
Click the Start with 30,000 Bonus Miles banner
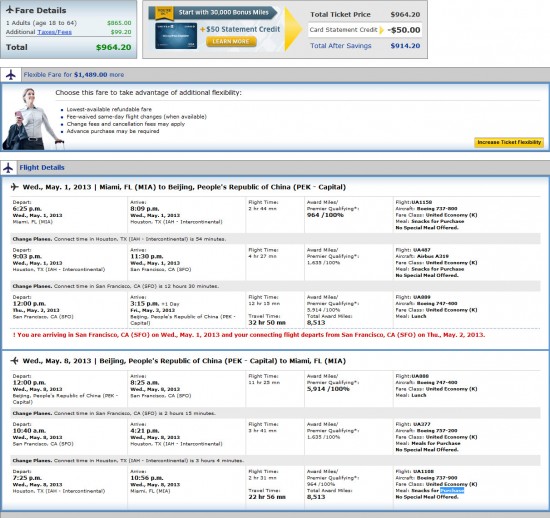(213, 13)
